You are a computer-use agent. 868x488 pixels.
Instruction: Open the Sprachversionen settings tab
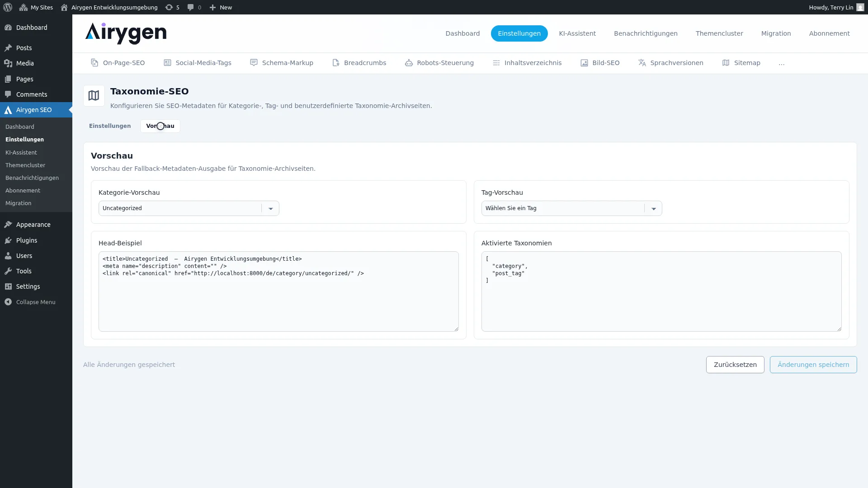671,63
